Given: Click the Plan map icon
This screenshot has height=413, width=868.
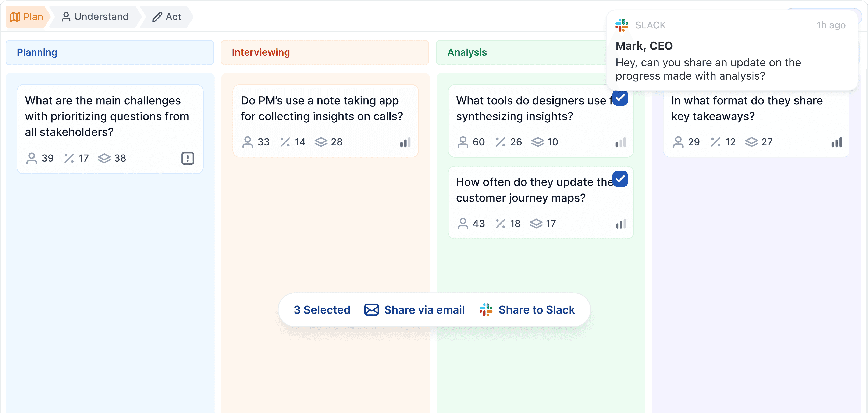Looking at the screenshot, I should 15,17.
